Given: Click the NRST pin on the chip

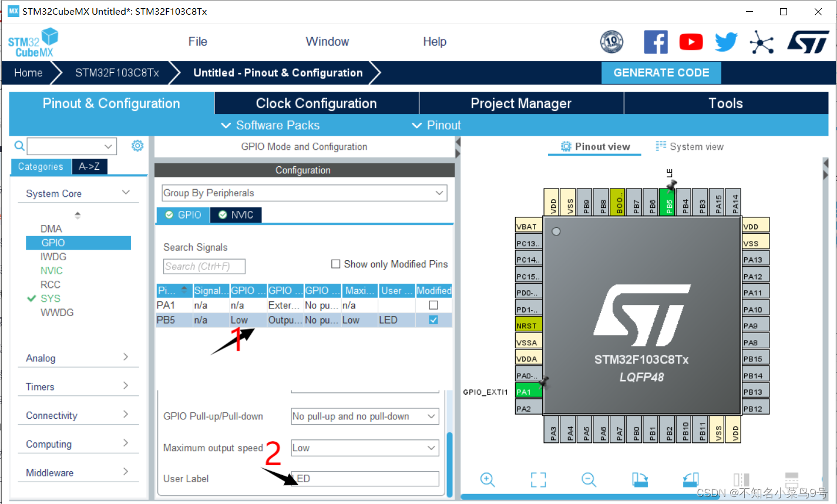Looking at the screenshot, I should (529, 325).
